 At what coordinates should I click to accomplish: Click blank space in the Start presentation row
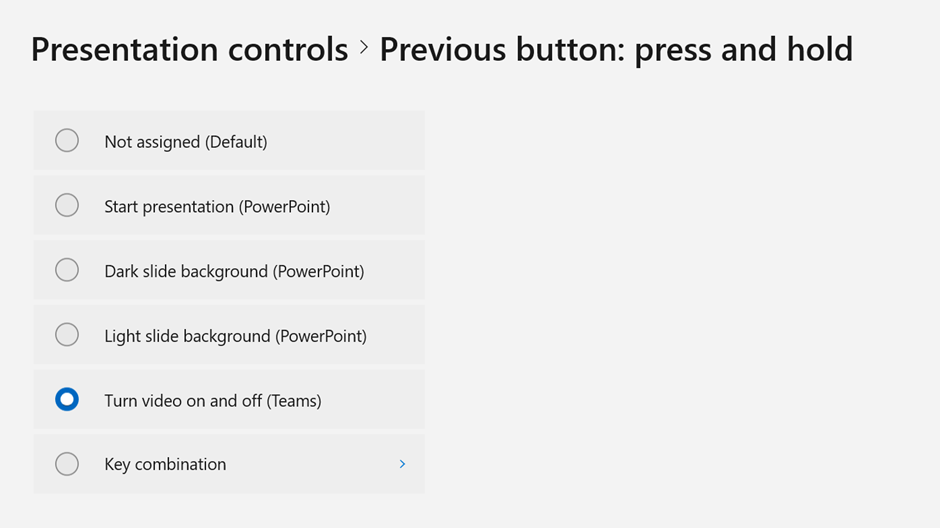pyautogui.click(x=380, y=206)
